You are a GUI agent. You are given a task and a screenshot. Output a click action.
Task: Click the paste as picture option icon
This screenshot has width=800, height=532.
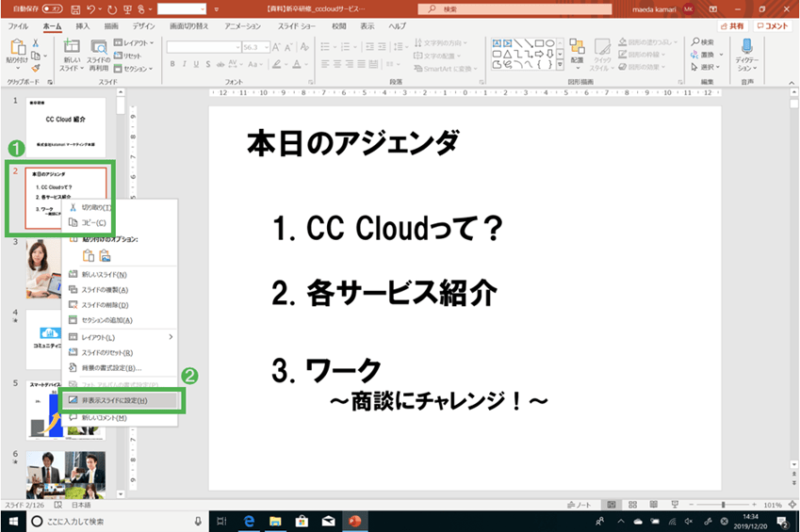106,255
